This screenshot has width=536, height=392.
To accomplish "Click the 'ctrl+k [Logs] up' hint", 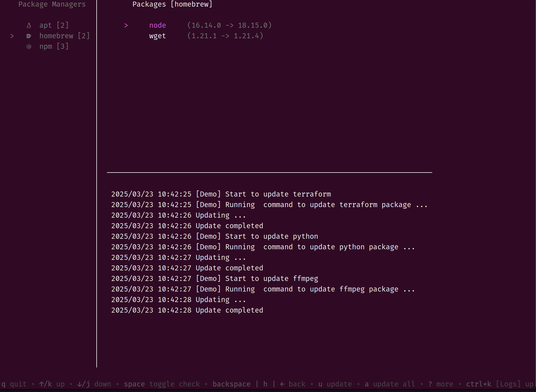I will pos(500,384).
